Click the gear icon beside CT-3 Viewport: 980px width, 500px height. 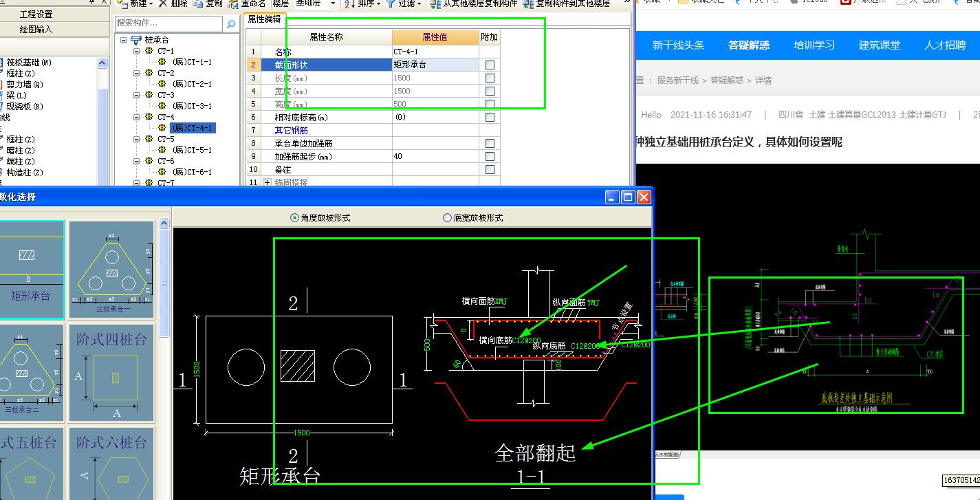[149, 95]
